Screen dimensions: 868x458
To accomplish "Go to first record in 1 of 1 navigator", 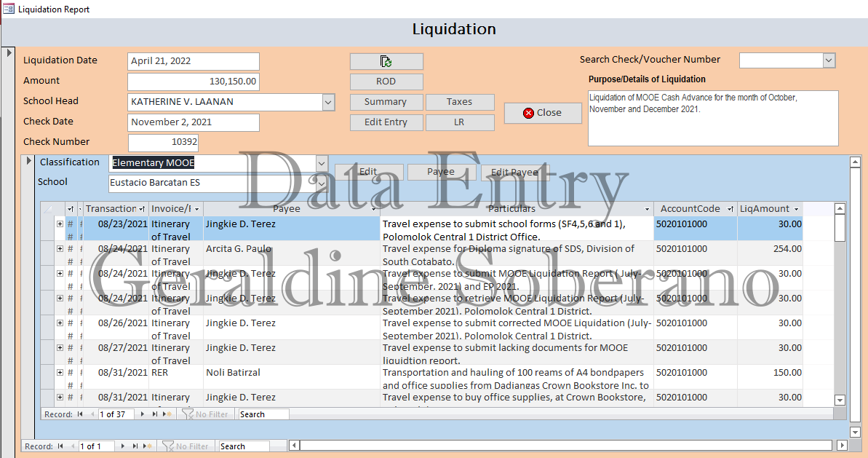I will pos(60,446).
